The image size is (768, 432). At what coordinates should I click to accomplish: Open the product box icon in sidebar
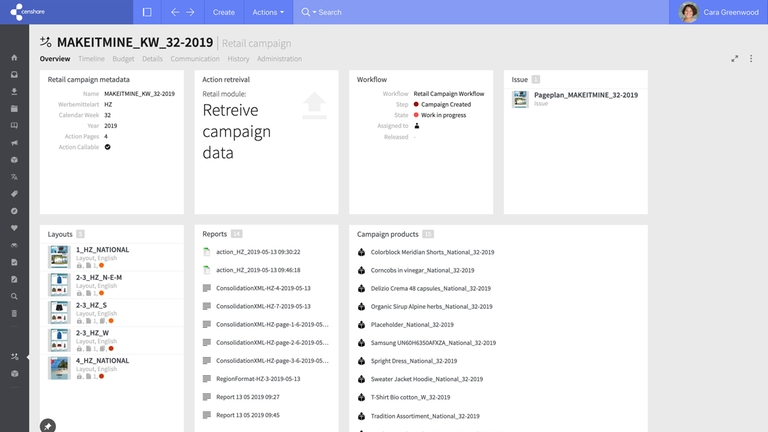click(x=14, y=160)
